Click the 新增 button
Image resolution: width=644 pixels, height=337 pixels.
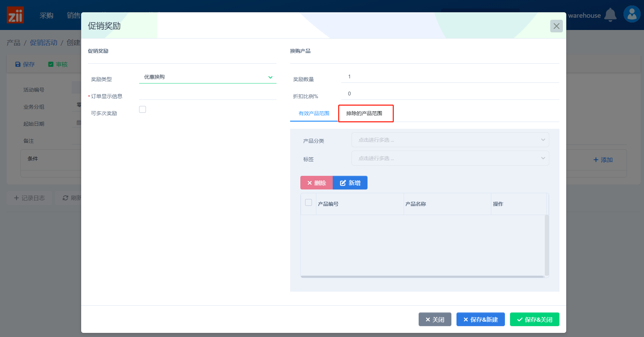pos(350,183)
